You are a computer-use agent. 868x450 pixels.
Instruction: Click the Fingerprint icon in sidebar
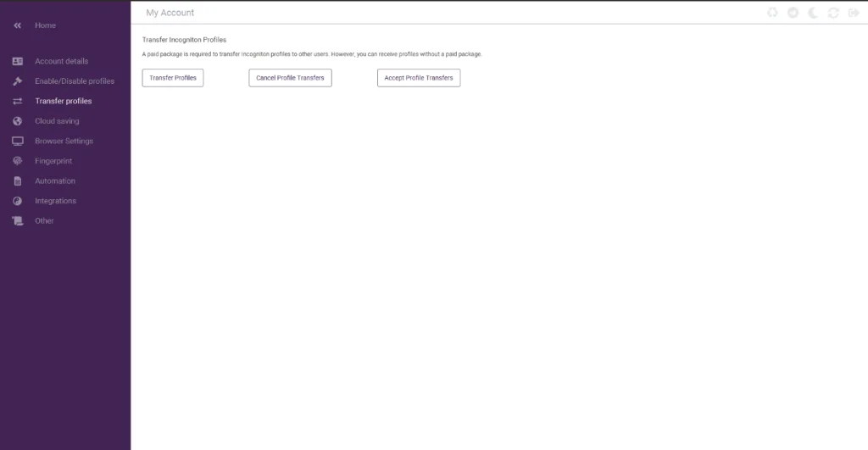(17, 161)
